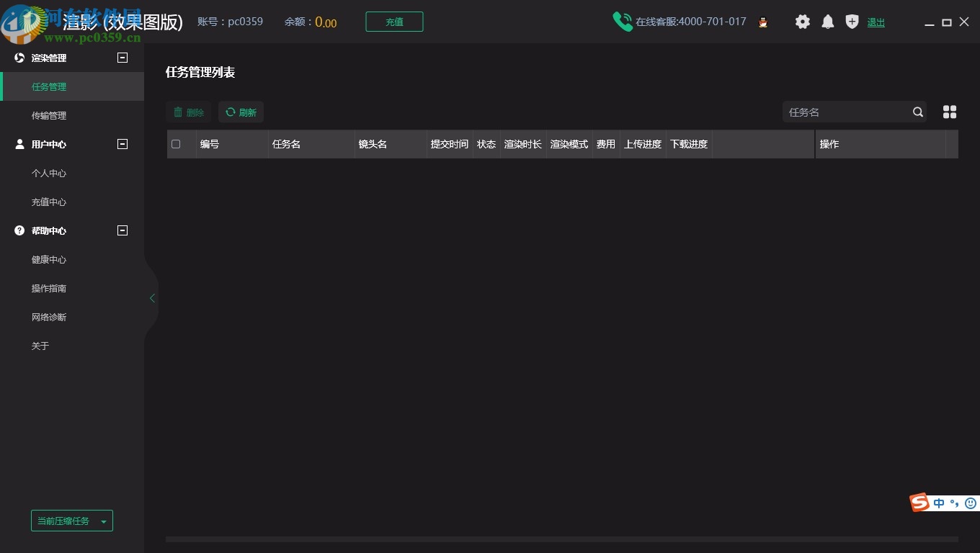Select all tasks with the header checkbox
Viewport: 980px width, 553px height.
tap(176, 144)
